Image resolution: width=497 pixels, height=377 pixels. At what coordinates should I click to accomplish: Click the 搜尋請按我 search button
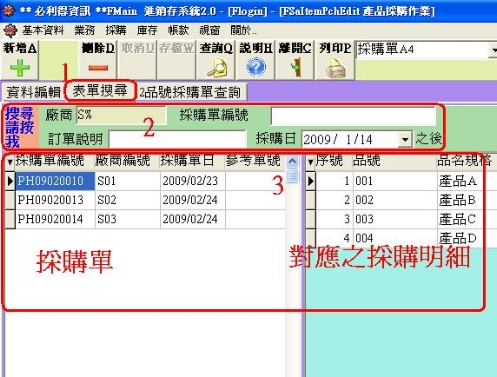20,127
